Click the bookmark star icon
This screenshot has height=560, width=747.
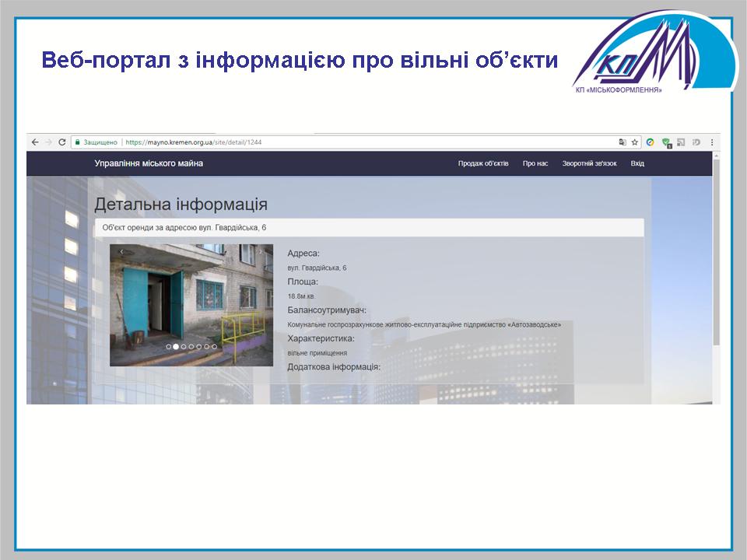(x=634, y=142)
